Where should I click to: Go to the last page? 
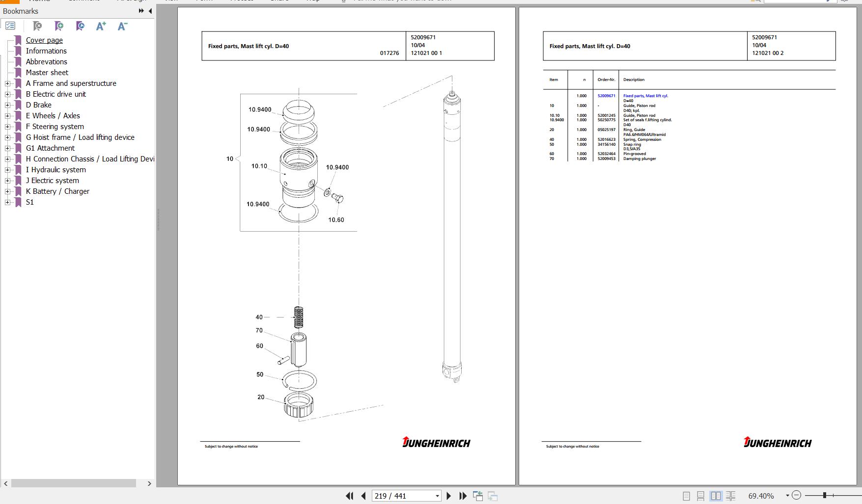click(463, 496)
